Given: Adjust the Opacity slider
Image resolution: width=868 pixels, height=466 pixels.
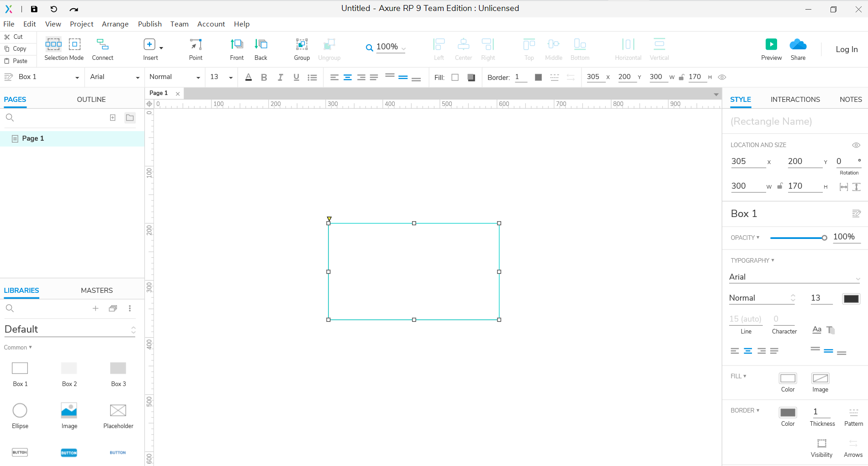Looking at the screenshot, I should [x=798, y=238].
